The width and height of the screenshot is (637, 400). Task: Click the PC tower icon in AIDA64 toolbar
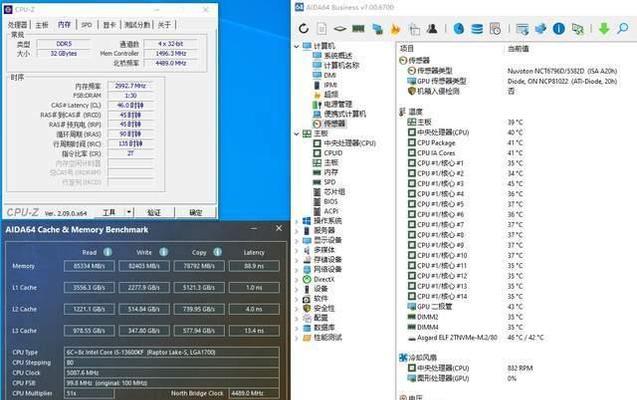click(414, 29)
